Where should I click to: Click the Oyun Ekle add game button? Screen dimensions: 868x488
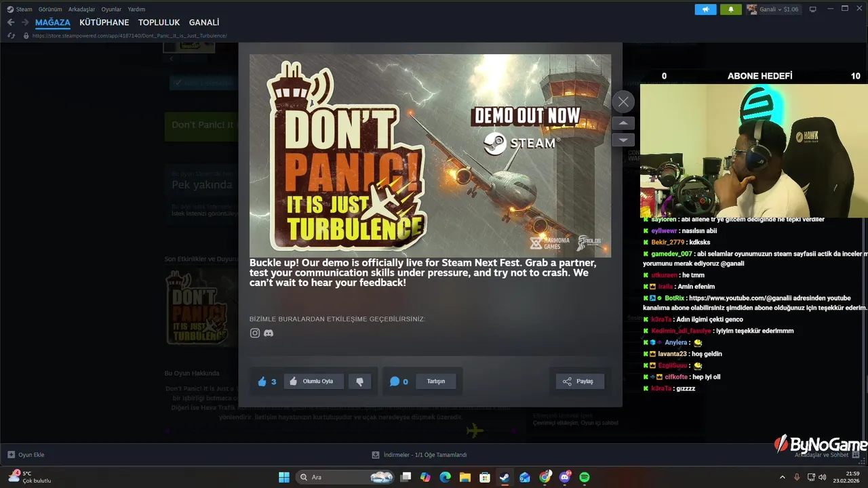pyautogui.click(x=26, y=455)
